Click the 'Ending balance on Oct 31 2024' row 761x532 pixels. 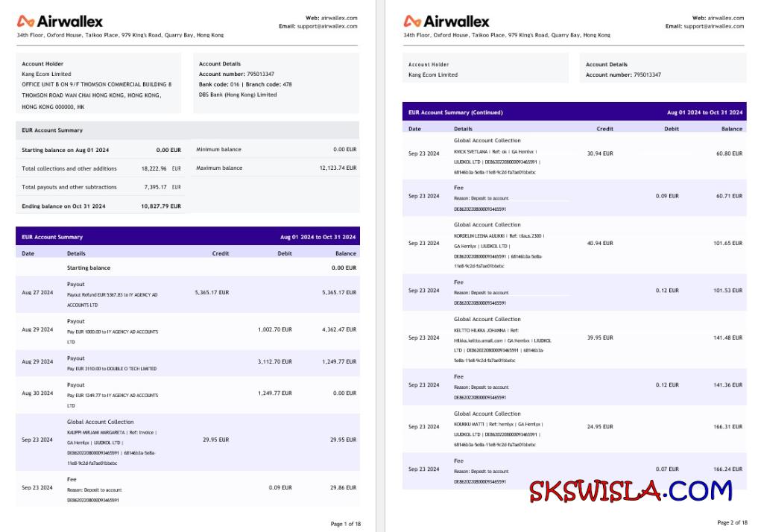click(63, 206)
